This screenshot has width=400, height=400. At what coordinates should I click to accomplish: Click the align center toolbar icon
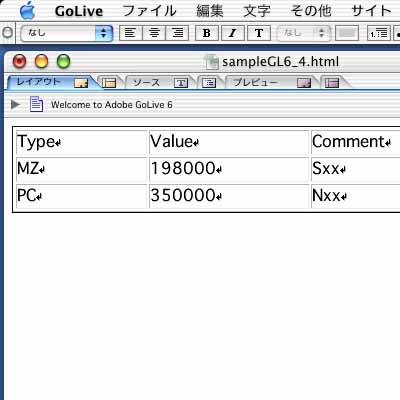click(154, 33)
